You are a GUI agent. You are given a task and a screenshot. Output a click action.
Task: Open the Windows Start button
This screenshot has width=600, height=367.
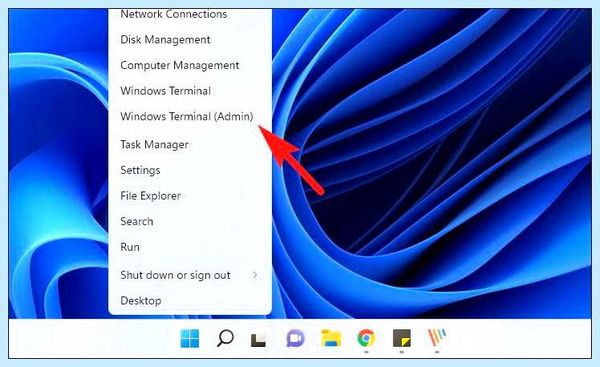pyautogui.click(x=190, y=338)
